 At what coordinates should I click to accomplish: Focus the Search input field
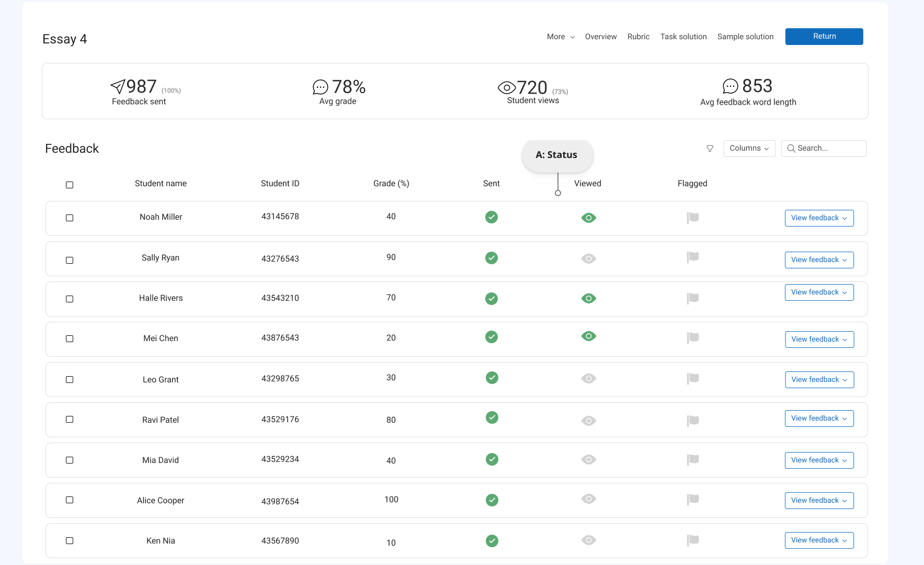coord(824,149)
